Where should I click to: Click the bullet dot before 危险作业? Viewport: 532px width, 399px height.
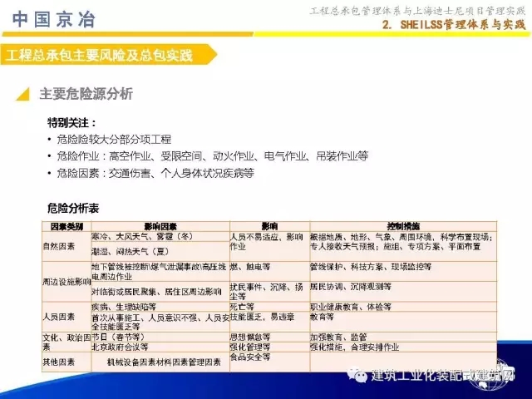tap(52, 156)
